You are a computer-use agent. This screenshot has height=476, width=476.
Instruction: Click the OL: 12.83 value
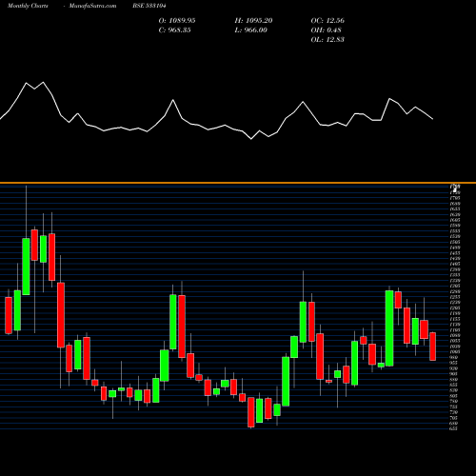pyautogui.click(x=327, y=40)
